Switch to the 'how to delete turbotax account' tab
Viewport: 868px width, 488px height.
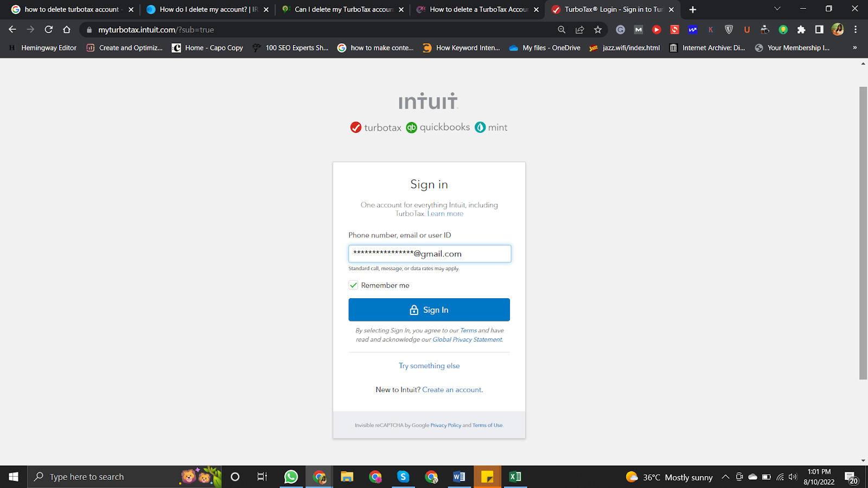tap(72, 10)
